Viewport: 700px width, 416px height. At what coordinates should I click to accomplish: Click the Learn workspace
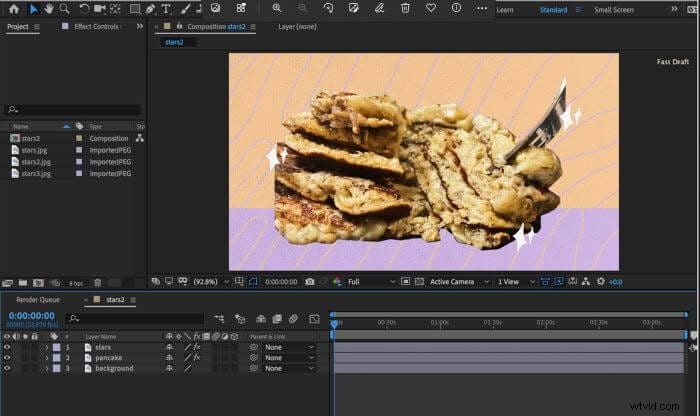point(505,9)
